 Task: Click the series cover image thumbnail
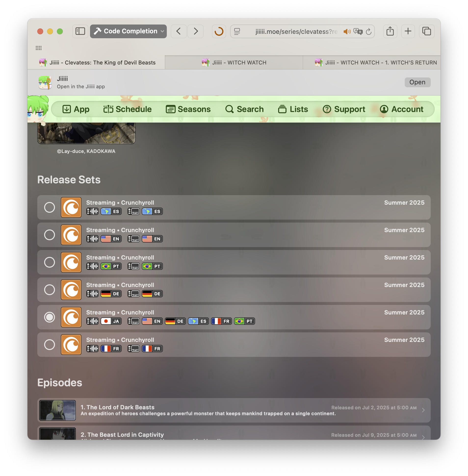(86, 133)
